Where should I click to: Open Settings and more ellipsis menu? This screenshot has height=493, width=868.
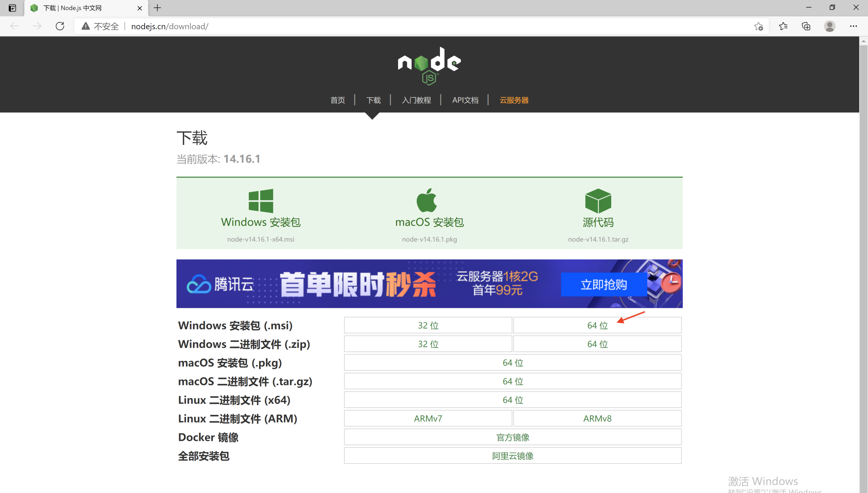[853, 26]
